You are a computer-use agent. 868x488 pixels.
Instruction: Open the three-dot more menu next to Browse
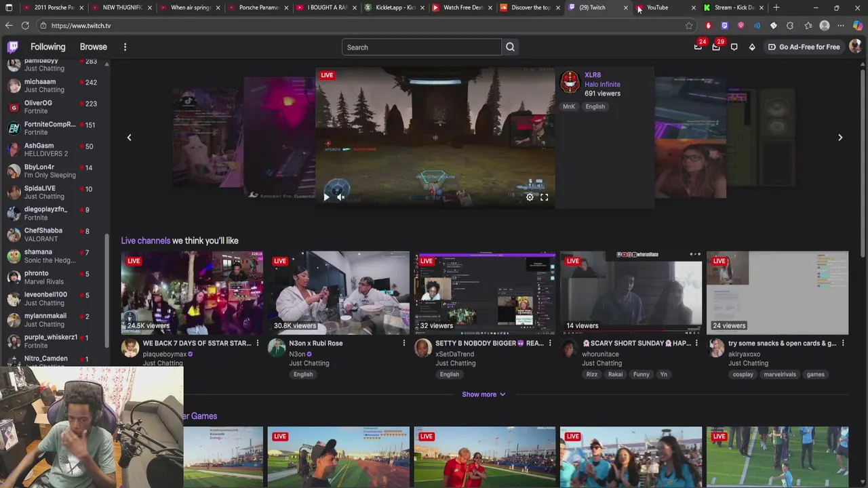[125, 47]
